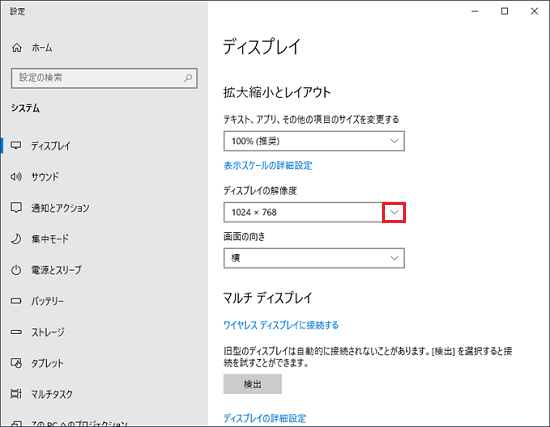Click the Display monitor icon in sidebar

(x=16, y=145)
